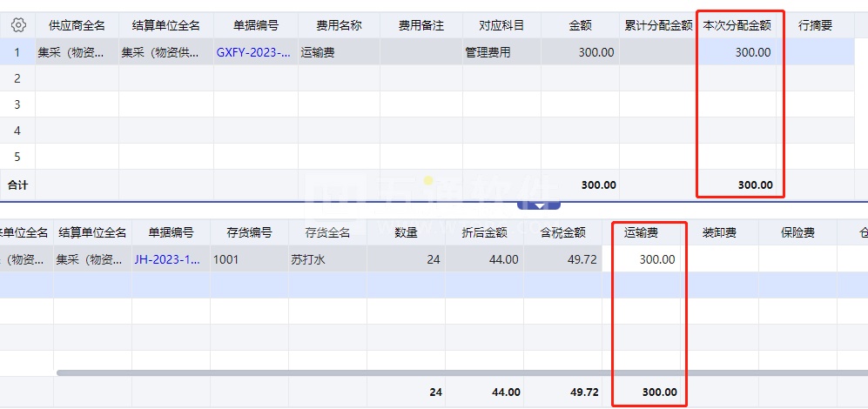Click the 折后金额 column header
Screen dimensions: 868x409
(x=484, y=232)
